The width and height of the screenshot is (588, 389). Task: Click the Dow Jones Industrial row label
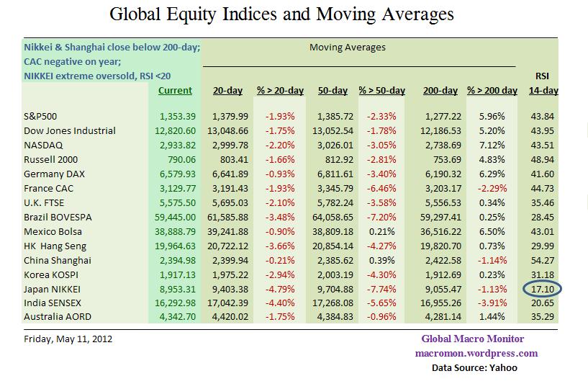pyautogui.click(x=69, y=130)
